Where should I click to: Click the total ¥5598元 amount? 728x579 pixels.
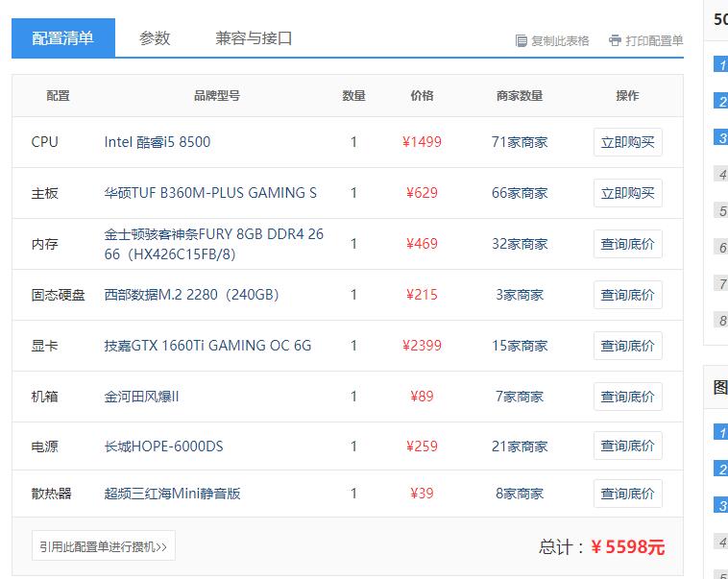point(628,547)
